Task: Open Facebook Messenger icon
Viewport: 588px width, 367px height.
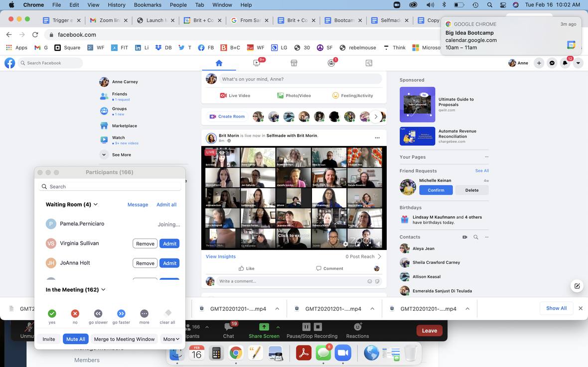Action: tap(552, 63)
